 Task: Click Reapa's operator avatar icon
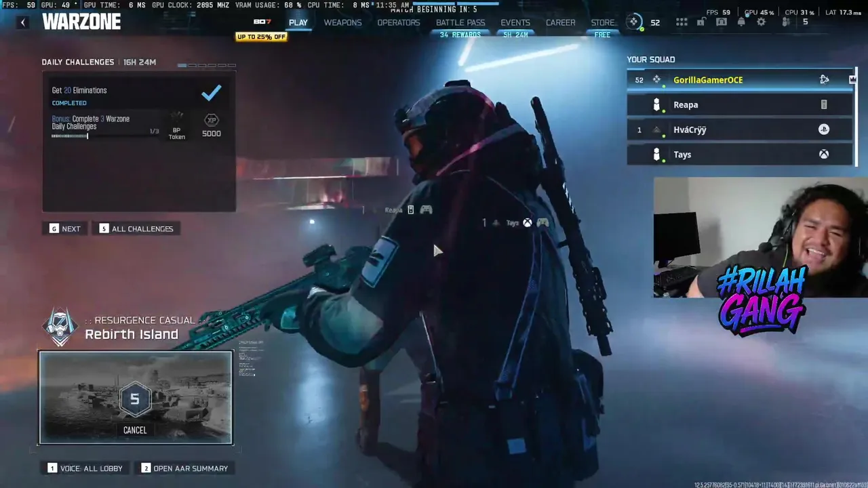[x=656, y=105]
